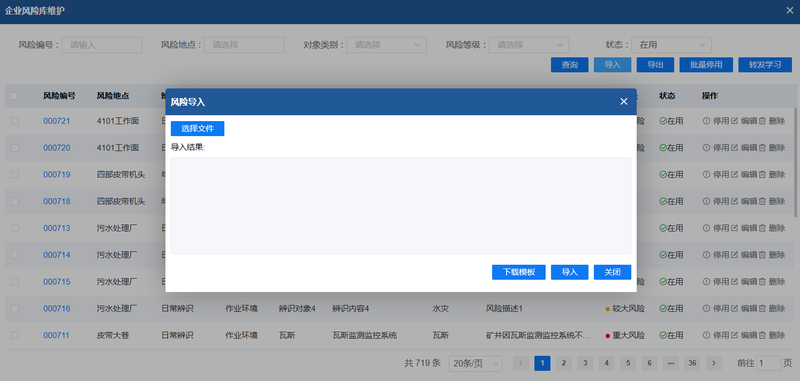This screenshot has height=381, width=800.
Task: Click 停用 icon in row 000720
Action: pyautogui.click(x=707, y=148)
